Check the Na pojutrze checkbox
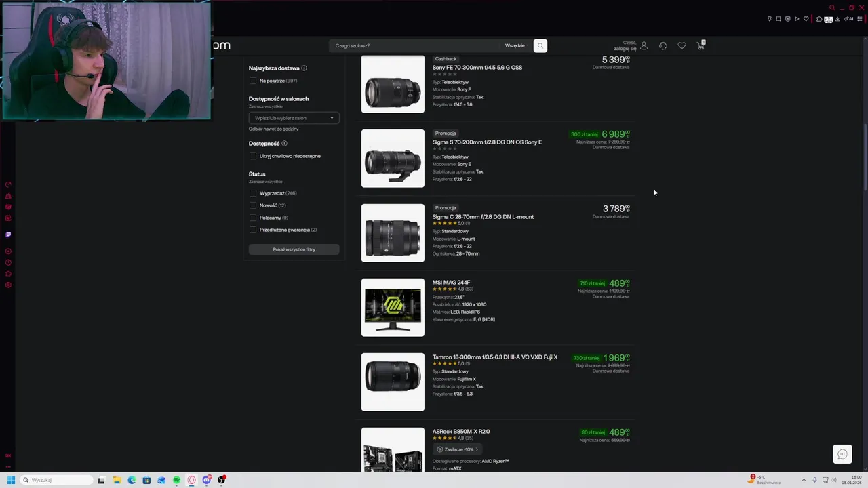Viewport: 868px width, 488px height. click(x=253, y=81)
